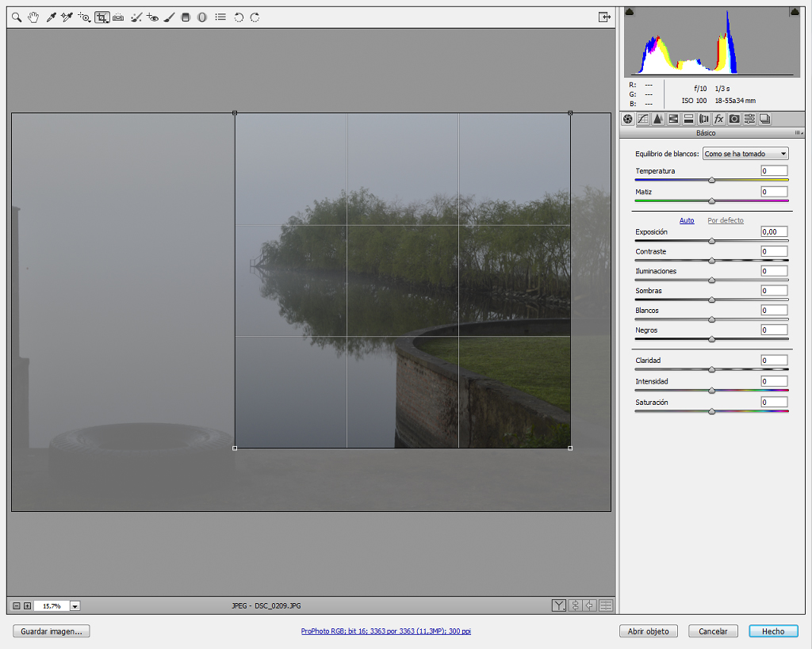Pick the White Balance eyedropper tool
Image resolution: width=812 pixels, height=649 pixels.
(51, 17)
